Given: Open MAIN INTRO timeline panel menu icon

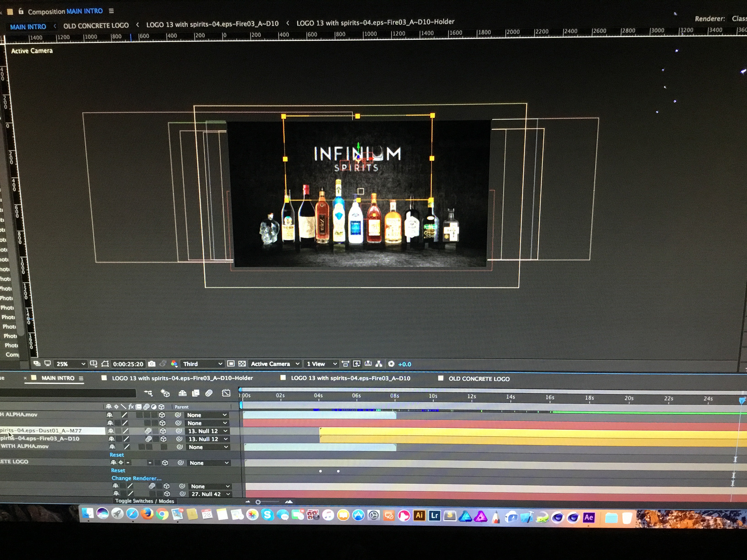Looking at the screenshot, I should click(81, 378).
